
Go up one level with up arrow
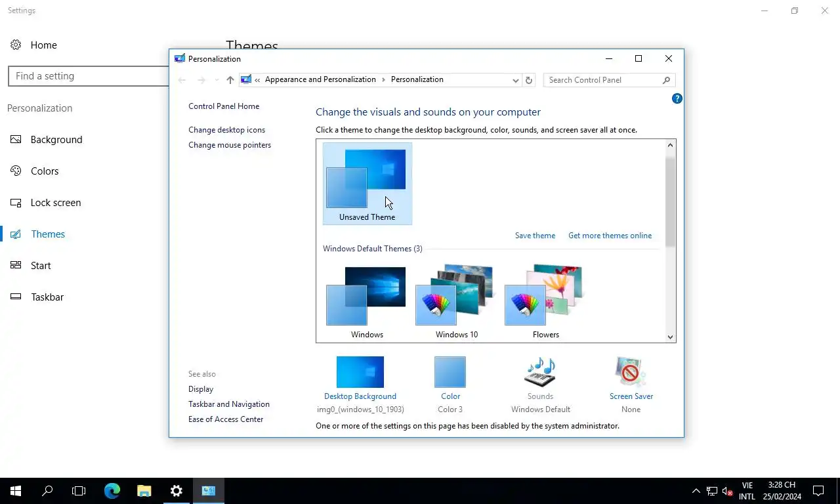[230, 80]
